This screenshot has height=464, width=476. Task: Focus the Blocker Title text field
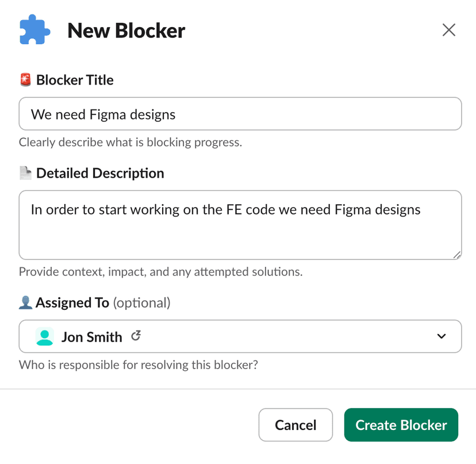(240, 114)
